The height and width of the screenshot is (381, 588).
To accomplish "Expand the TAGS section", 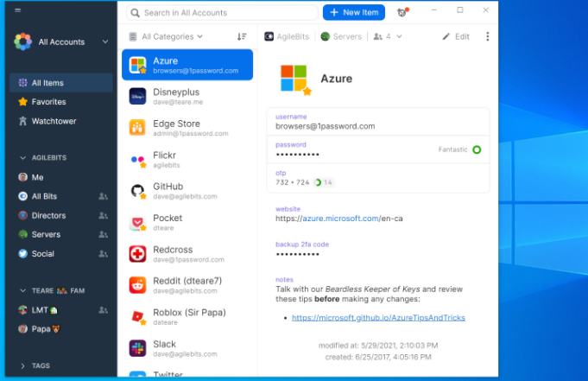I will pyautogui.click(x=22, y=365).
